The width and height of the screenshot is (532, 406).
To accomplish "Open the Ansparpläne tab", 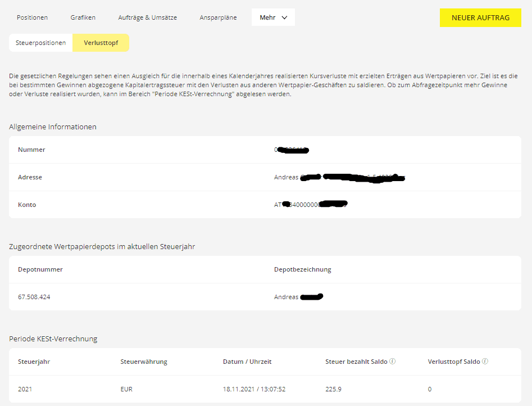I will point(218,17).
